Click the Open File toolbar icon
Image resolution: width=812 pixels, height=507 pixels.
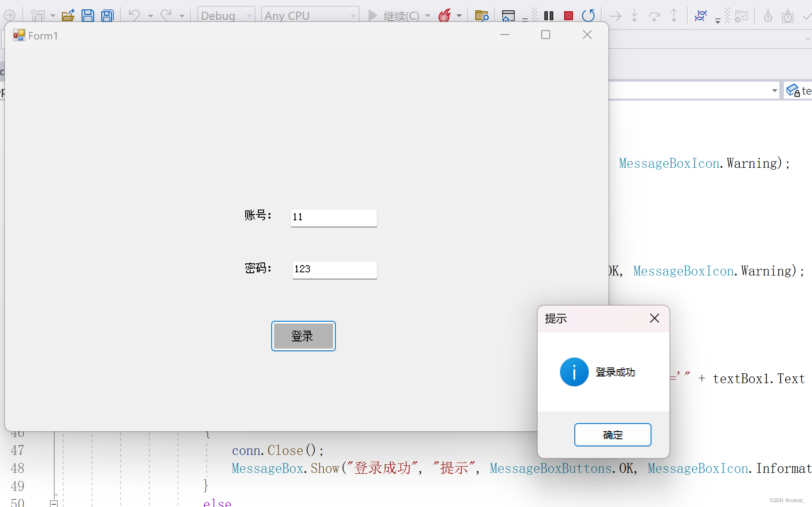[x=68, y=15]
